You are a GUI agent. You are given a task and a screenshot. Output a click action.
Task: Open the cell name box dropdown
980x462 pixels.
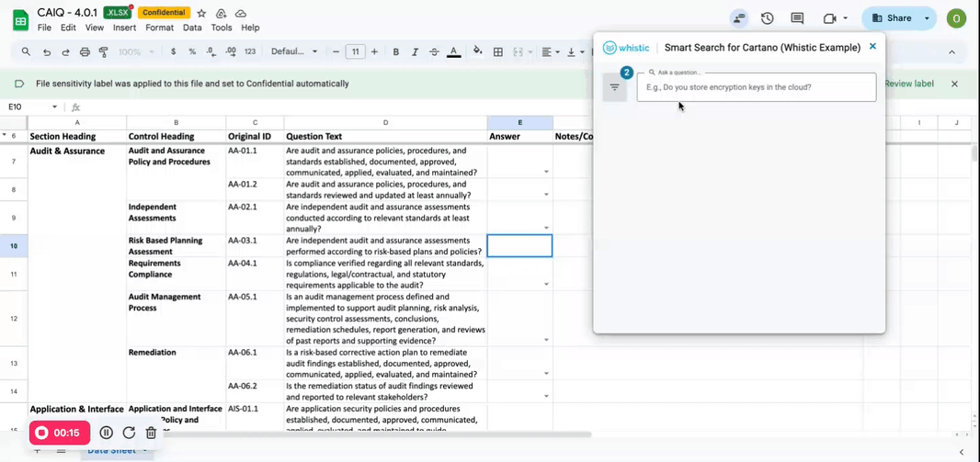click(54, 107)
